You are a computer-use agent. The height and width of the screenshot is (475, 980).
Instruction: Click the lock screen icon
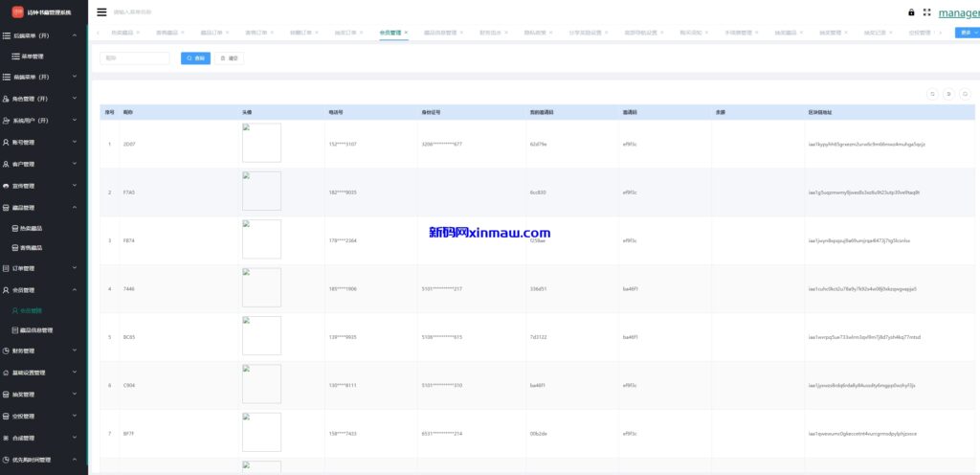tap(911, 12)
